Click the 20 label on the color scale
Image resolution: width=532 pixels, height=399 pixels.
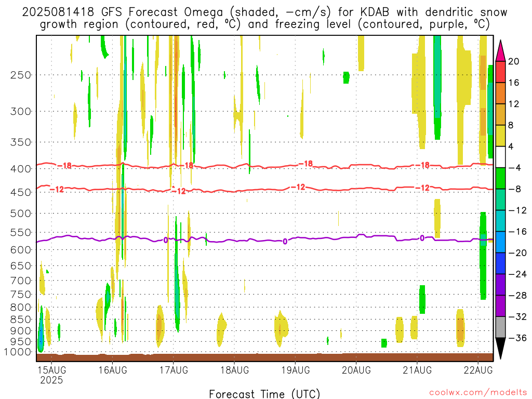[514, 61]
